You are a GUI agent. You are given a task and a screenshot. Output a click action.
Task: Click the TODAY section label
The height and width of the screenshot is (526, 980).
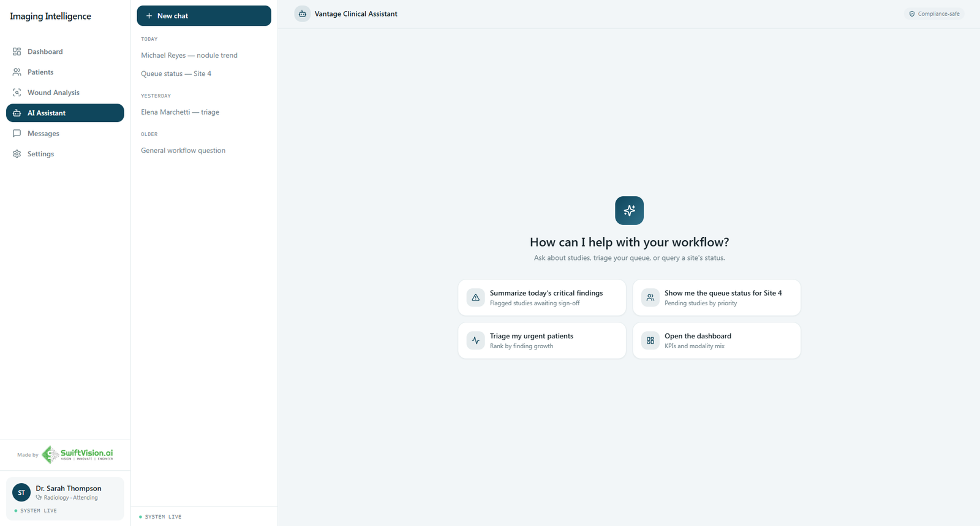[x=149, y=39]
